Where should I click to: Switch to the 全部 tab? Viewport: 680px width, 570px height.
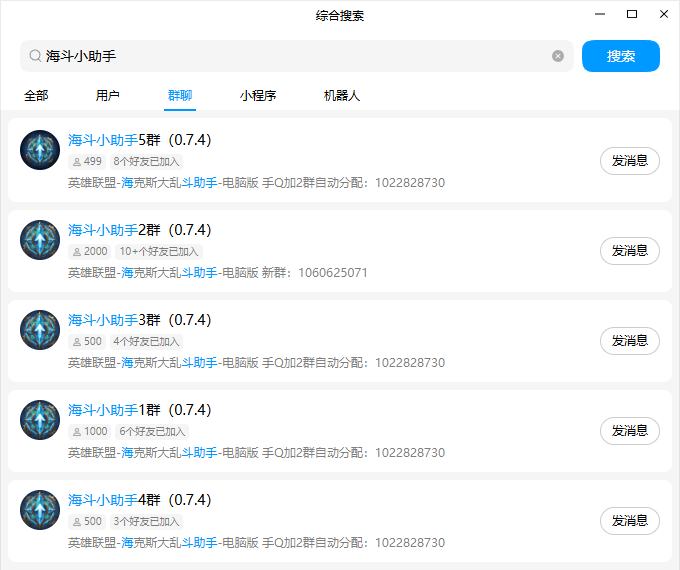[x=36, y=95]
